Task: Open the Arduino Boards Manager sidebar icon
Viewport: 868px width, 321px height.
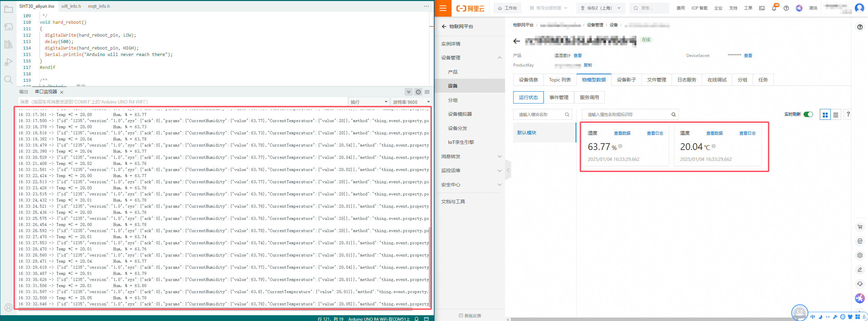Action: click(x=8, y=27)
